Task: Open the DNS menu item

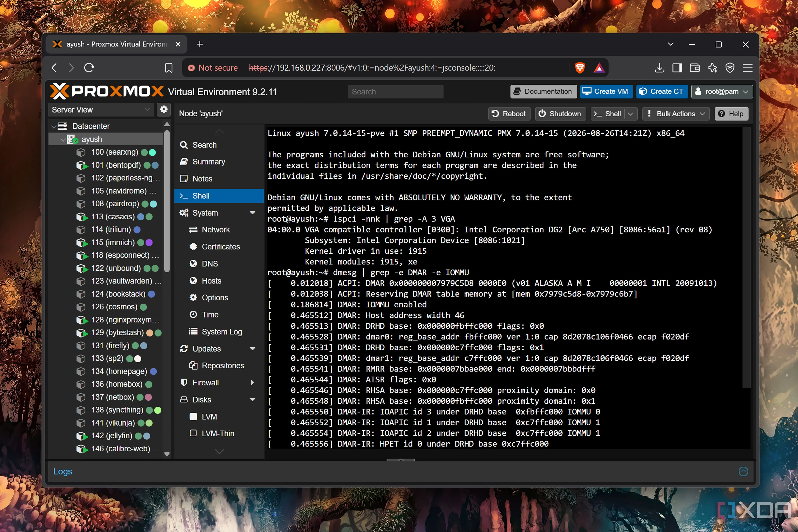Action: [219, 264]
